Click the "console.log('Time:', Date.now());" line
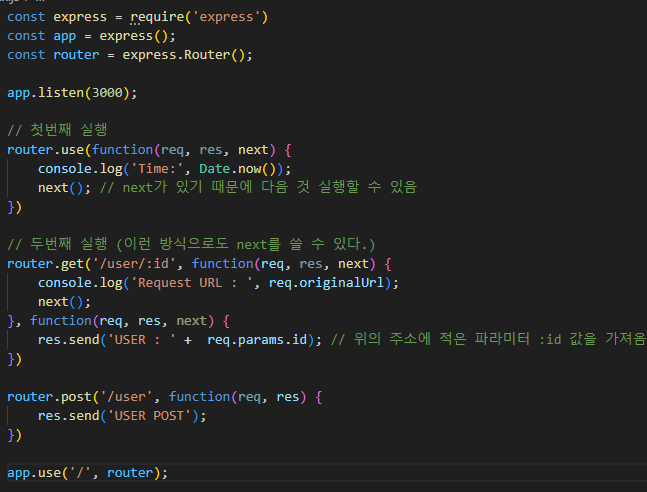Screen dimensions: 647x492 [165, 169]
